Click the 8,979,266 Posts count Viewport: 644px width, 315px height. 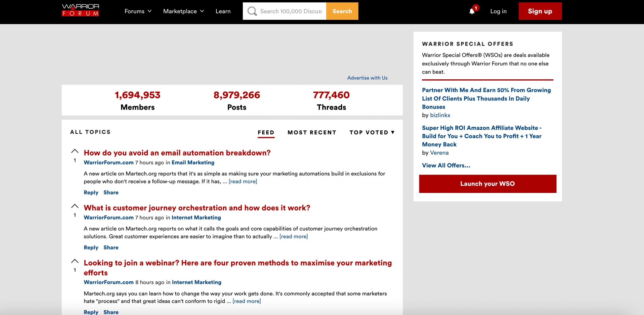click(x=237, y=95)
